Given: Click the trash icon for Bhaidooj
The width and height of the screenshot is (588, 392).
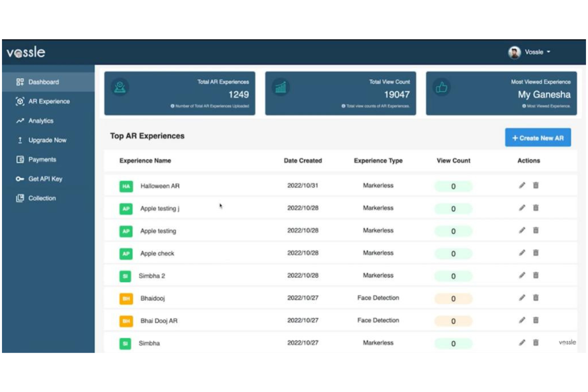Looking at the screenshot, I should [x=536, y=298].
